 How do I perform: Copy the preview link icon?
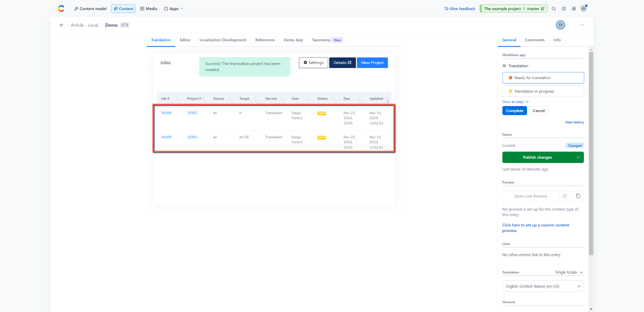point(578,196)
